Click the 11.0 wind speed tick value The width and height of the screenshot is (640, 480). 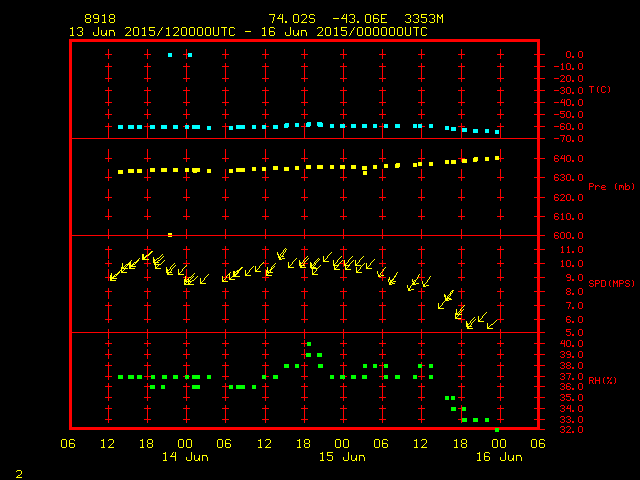pyautogui.click(x=571, y=250)
